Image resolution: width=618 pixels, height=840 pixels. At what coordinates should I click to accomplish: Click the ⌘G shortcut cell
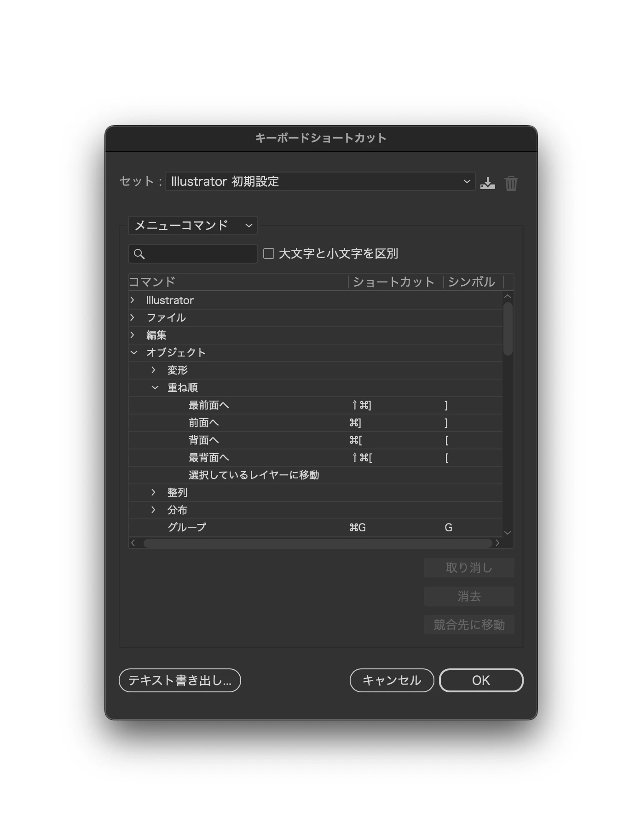(x=358, y=528)
